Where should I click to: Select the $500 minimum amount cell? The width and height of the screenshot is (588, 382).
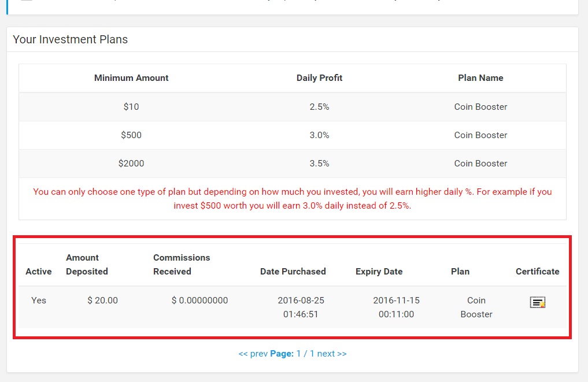coord(131,135)
